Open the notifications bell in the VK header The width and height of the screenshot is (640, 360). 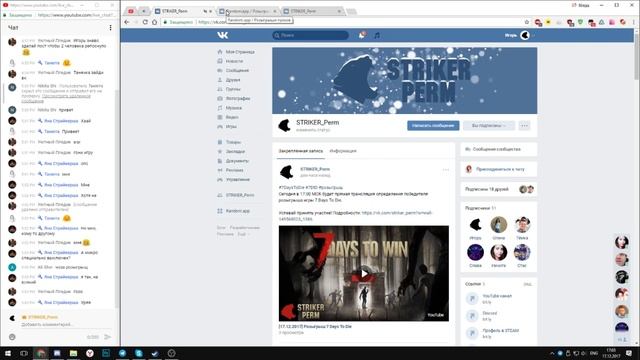(362, 35)
